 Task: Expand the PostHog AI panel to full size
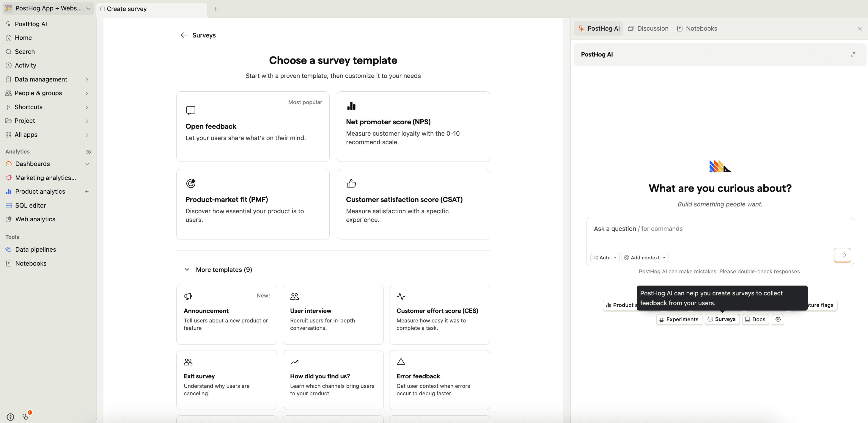point(853,54)
